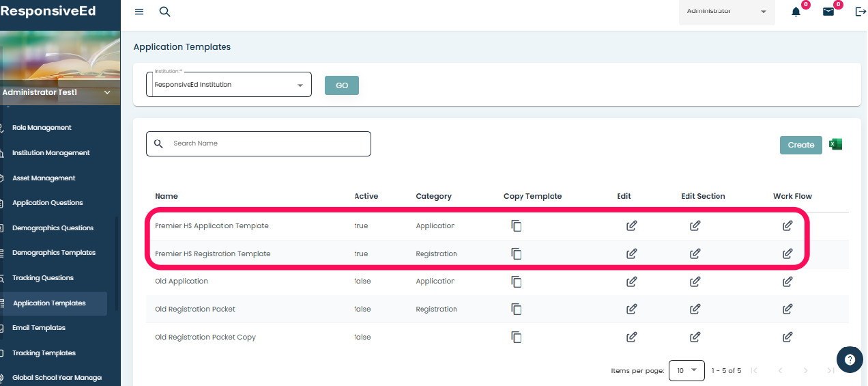Click the search magnifier icon in top bar
868x386 pixels.
(x=164, y=12)
